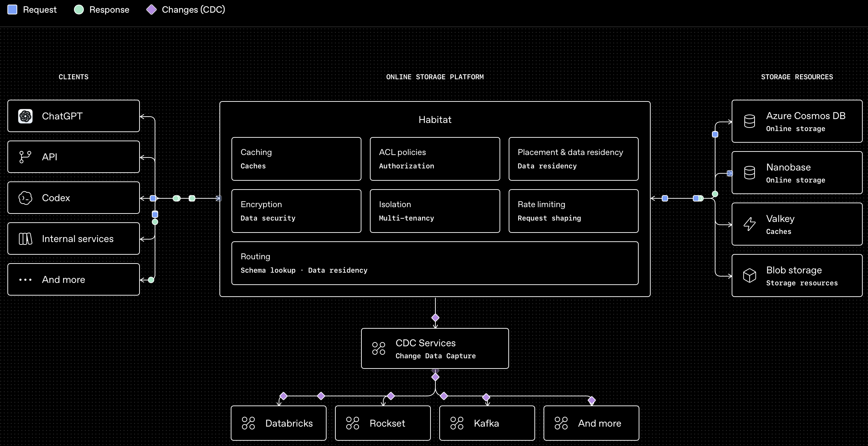Image resolution: width=868 pixels, height=446 pixels.
Task: Click the "Data security" subtitle text
Action: (268, 218)
